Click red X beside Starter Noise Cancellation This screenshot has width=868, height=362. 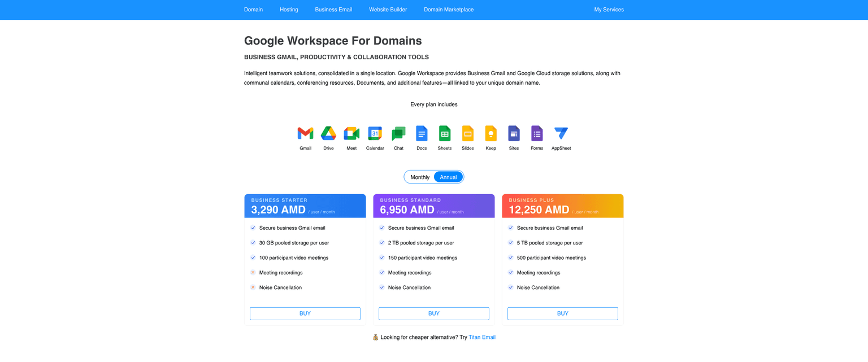point(253,287)
